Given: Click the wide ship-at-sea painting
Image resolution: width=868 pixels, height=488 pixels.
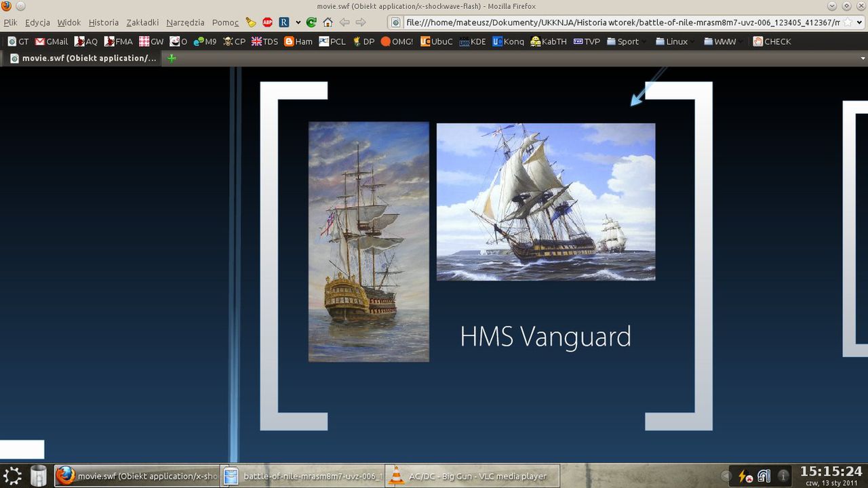Looking at the screenshot, I should (x=546, y=202).
